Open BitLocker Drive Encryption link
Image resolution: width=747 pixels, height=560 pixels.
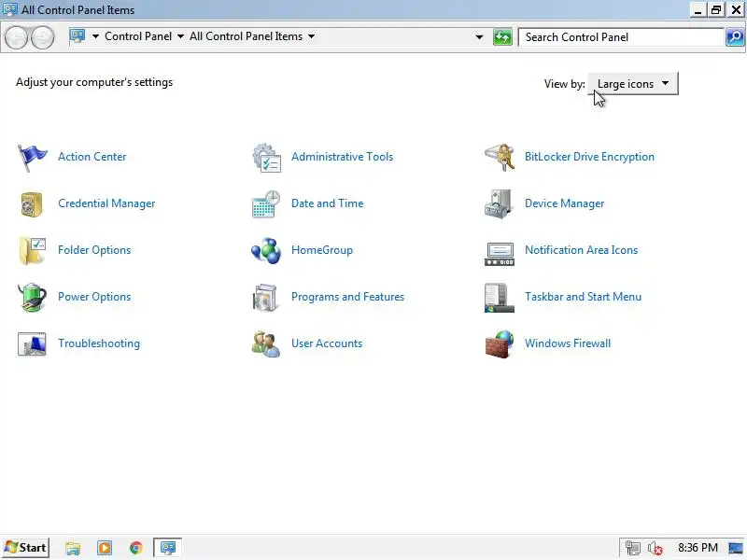589,157
